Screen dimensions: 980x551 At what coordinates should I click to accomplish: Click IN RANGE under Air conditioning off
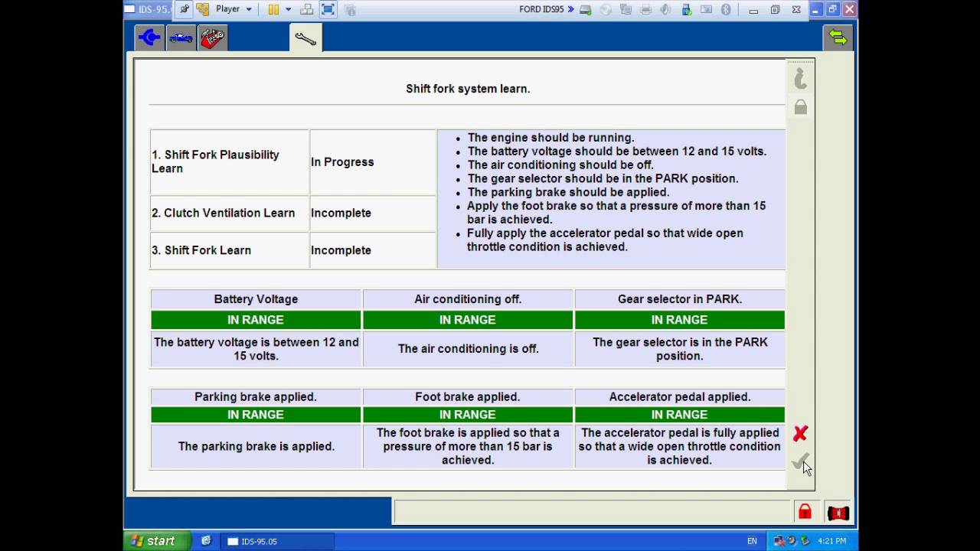tap(468, 320)
